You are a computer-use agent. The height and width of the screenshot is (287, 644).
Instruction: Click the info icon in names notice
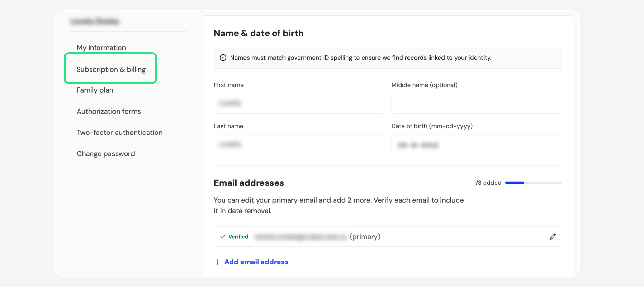tap(223, 58)
